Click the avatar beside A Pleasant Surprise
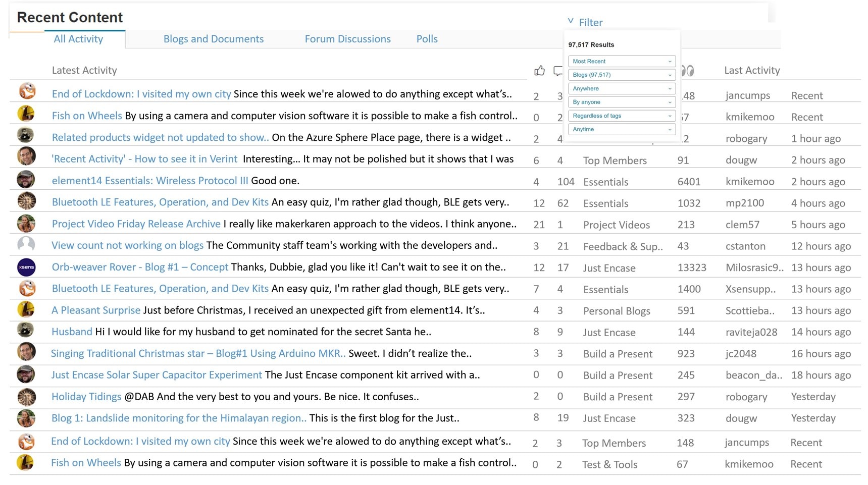Image resolution: width=868 pixels, height=485 pixels. click(x=26, y=309)
